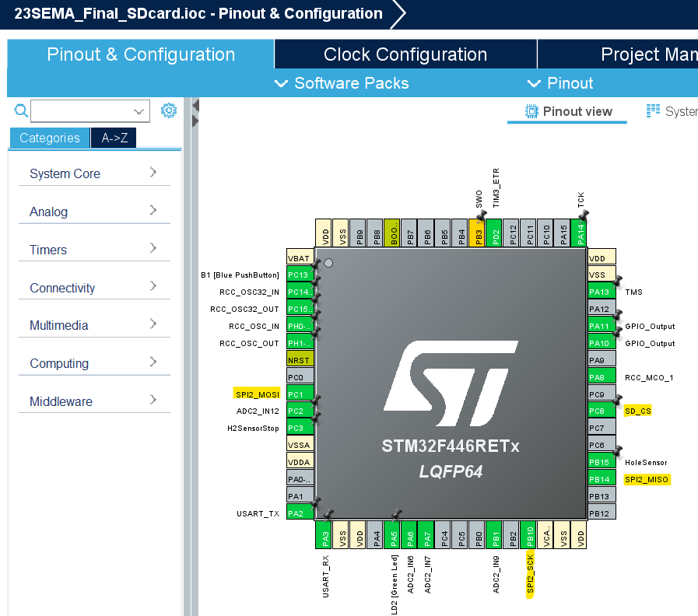Click the SPI2_MISO highlighted label
Image resolution: width=698 pixels, height=616 pixels.
tap(647, 479)
